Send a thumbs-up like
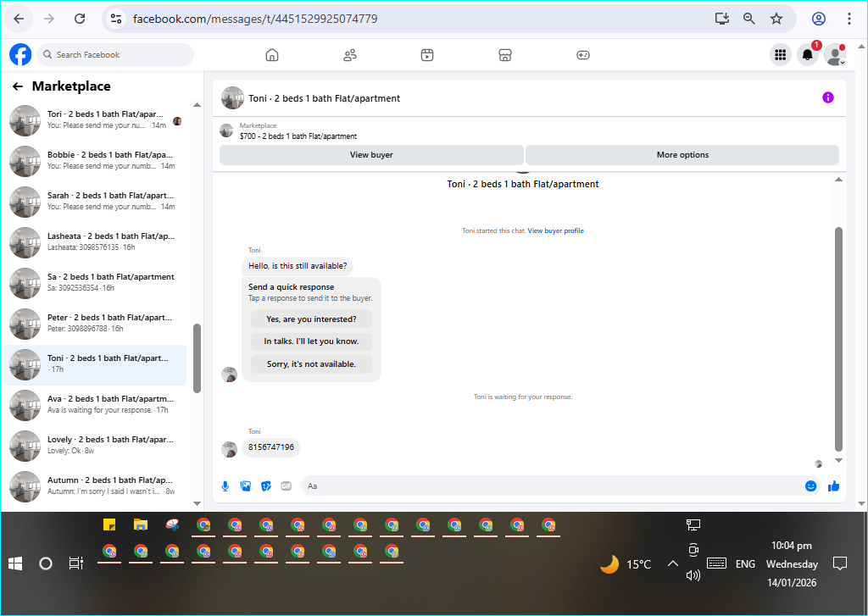The width and height of the screenshot is (868, 616). click(x=834, y=486)
